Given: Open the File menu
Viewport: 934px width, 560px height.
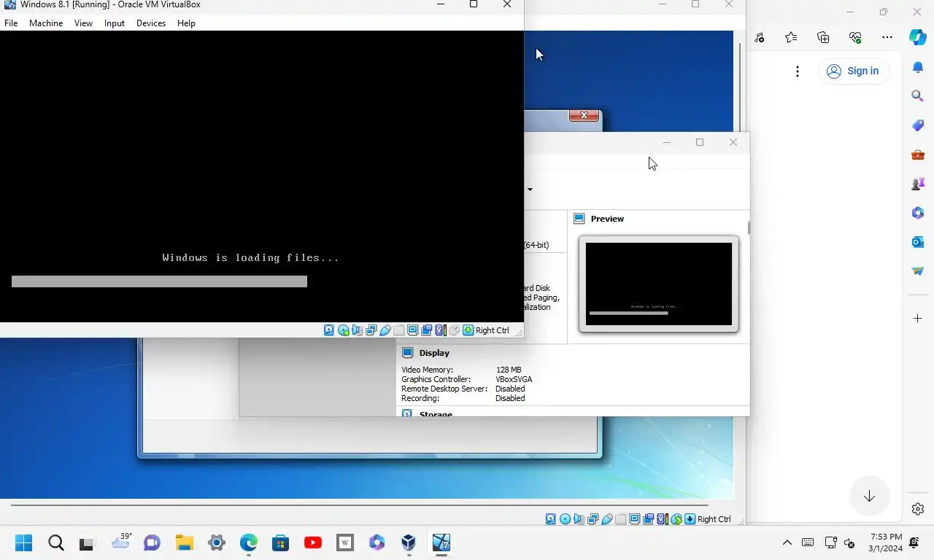Looking at the screenshot, I should (x=11, y=23).
